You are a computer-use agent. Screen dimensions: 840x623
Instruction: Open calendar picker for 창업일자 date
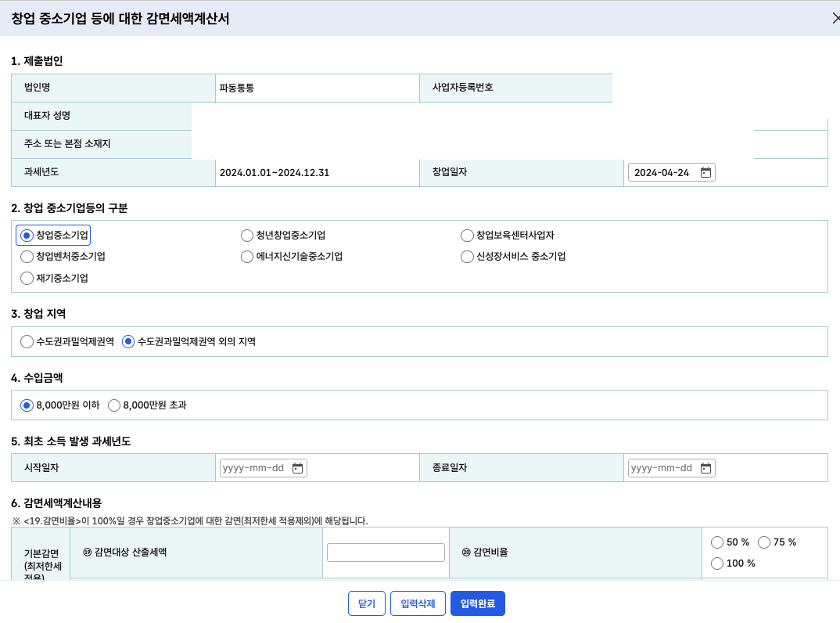point(705,173)
